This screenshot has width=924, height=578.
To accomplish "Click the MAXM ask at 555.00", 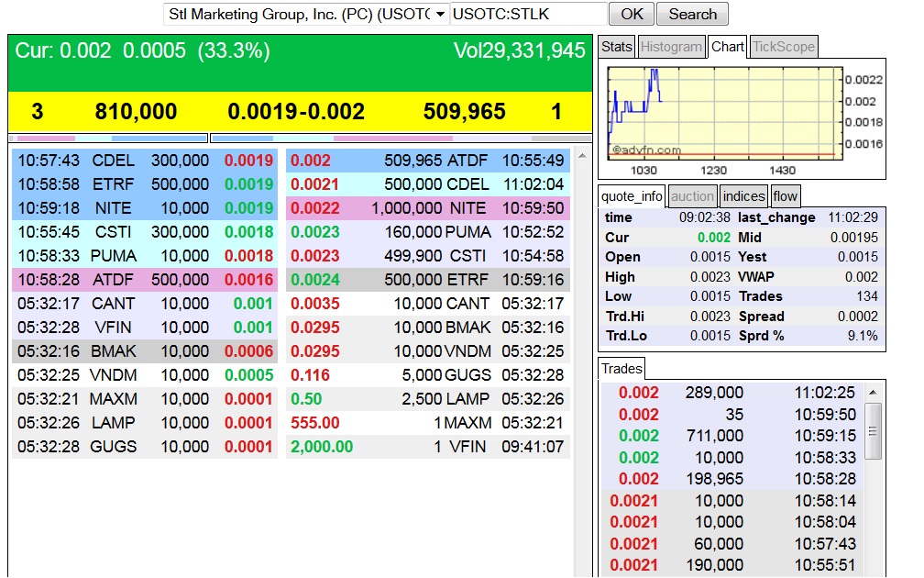I will click(428, 423).
